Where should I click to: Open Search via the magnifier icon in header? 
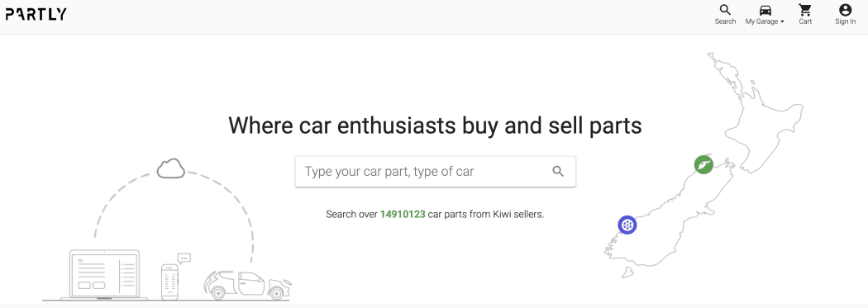(725, 9)
